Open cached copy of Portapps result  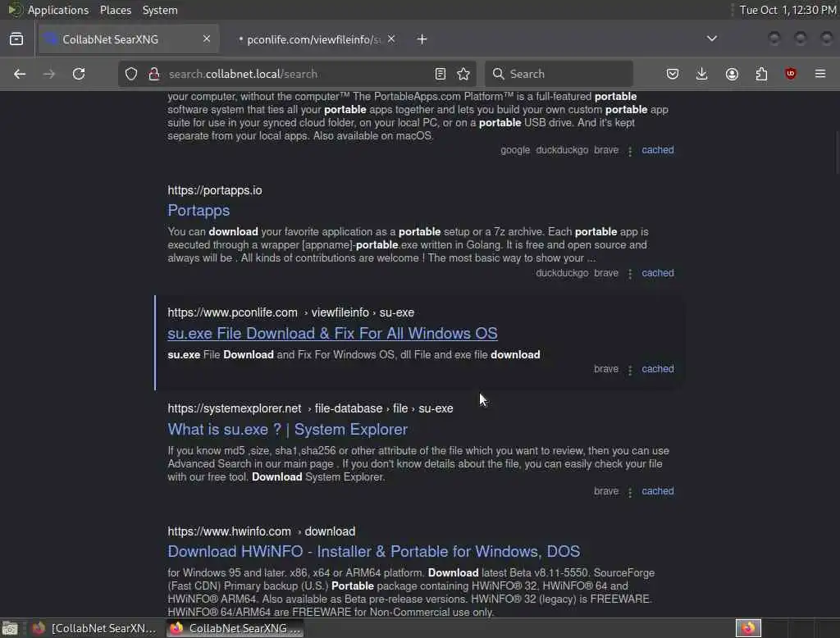(x=657, y=273)
